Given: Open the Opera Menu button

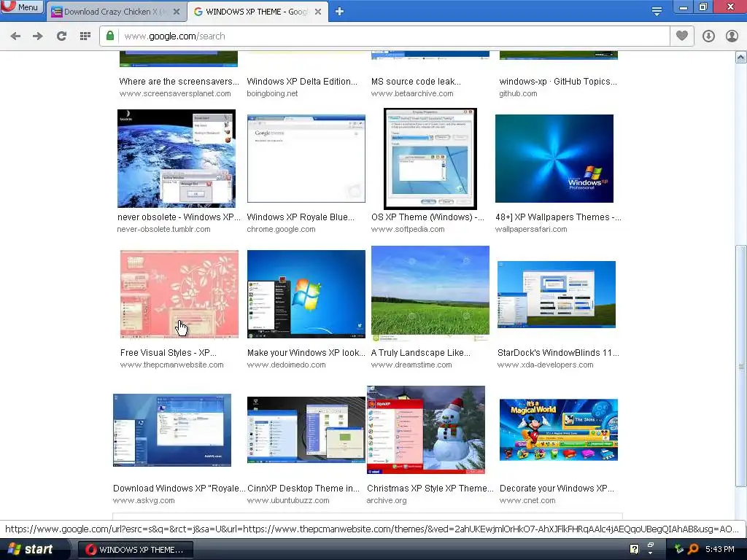Looking at the screenshot, I should [22, 7].
